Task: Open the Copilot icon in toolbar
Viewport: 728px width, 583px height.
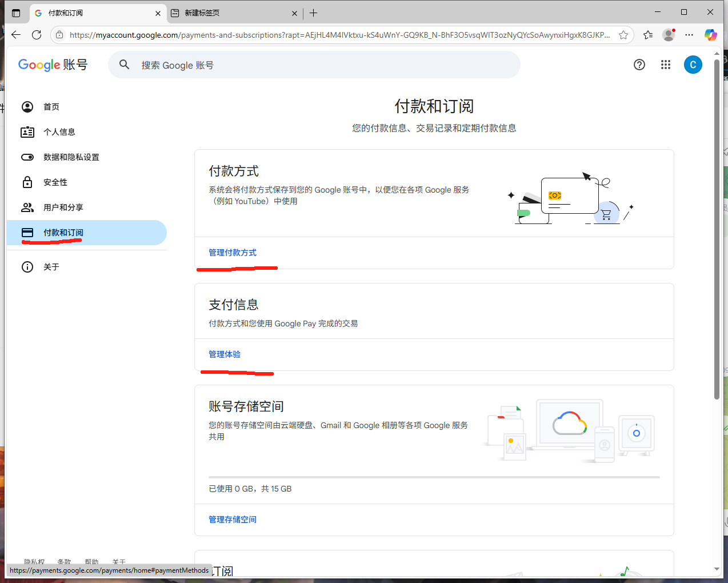Action: click(710, 35)
